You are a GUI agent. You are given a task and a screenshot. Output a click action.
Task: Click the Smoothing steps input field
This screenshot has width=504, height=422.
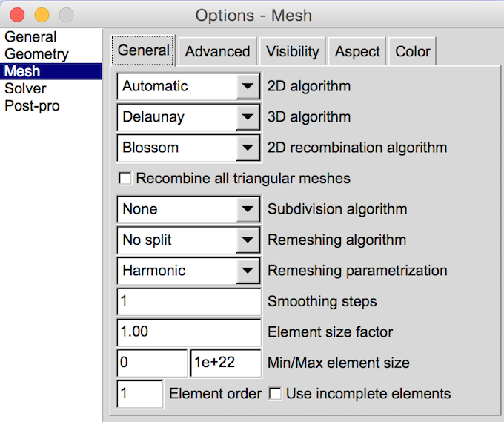pyautogui.click(x=189, y=301)
